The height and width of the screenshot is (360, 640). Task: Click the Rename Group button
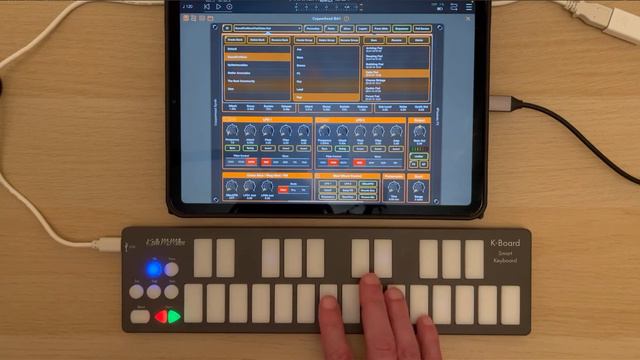click(349, 40)
